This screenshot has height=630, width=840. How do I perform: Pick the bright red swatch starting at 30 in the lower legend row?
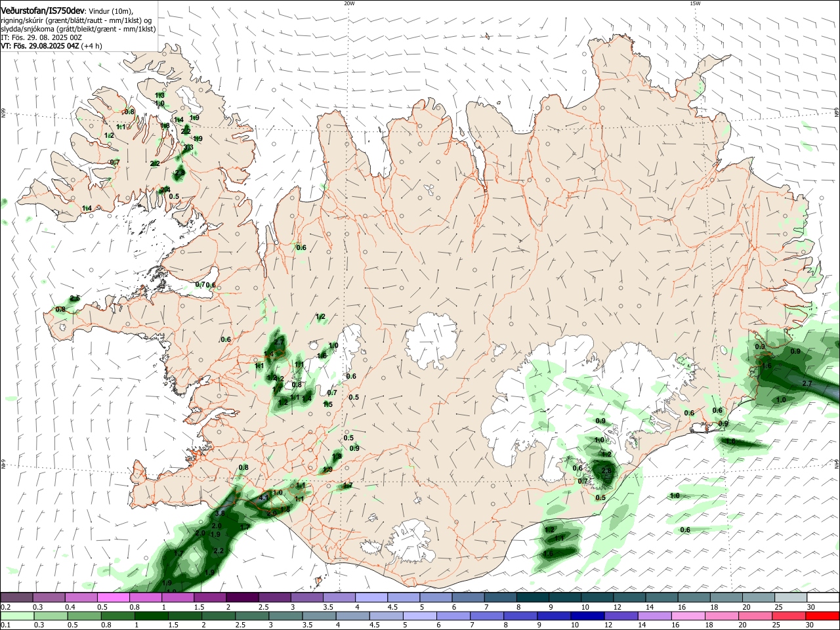(823, 616)
